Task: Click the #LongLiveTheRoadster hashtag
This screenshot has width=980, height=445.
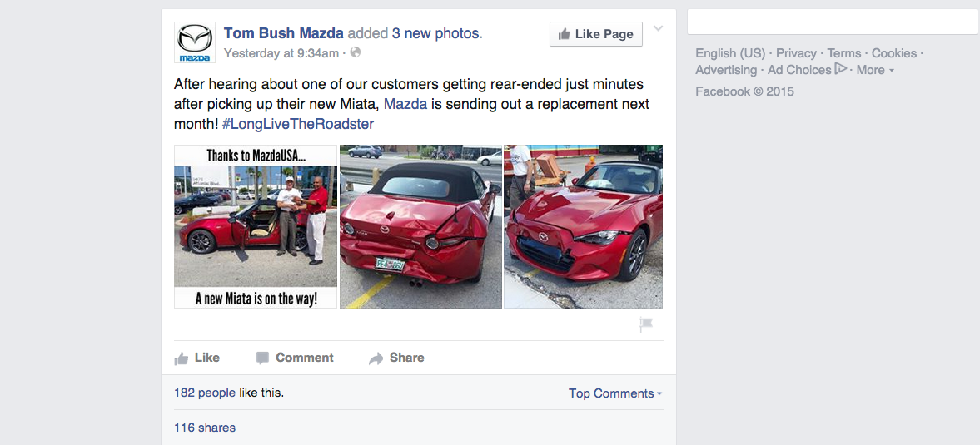Action: click(298, 124)
